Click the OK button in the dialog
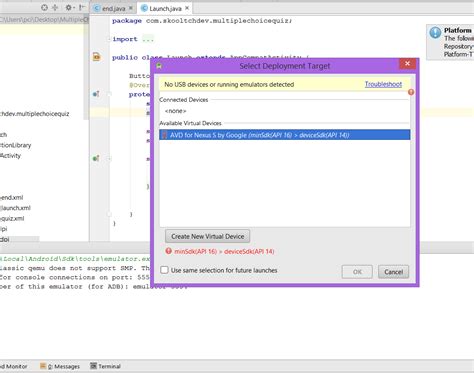The image size is (474, 373). coord(357,272)
